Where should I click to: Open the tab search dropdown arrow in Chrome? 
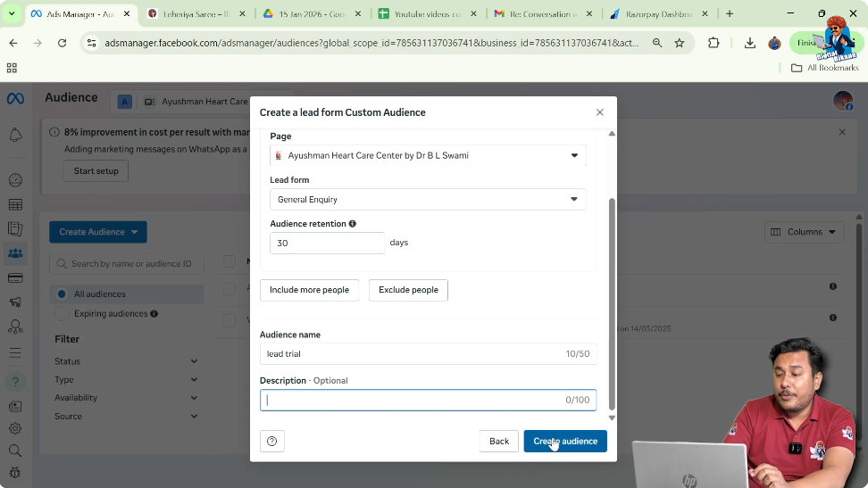click(x=12, y=14)
